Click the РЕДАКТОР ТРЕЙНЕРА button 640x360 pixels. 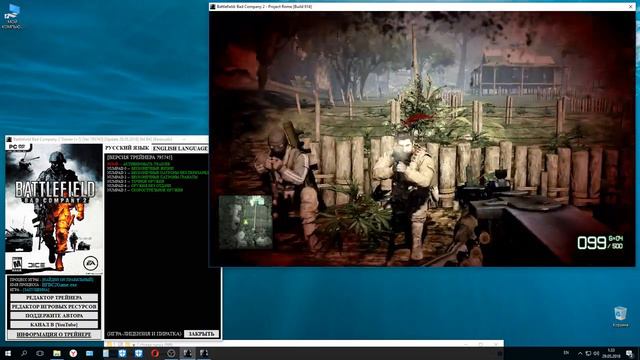(54, 298)
